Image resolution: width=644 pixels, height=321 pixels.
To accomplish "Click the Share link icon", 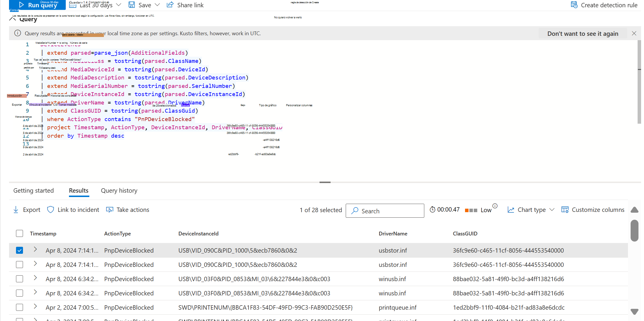I will tap(170, 5).
